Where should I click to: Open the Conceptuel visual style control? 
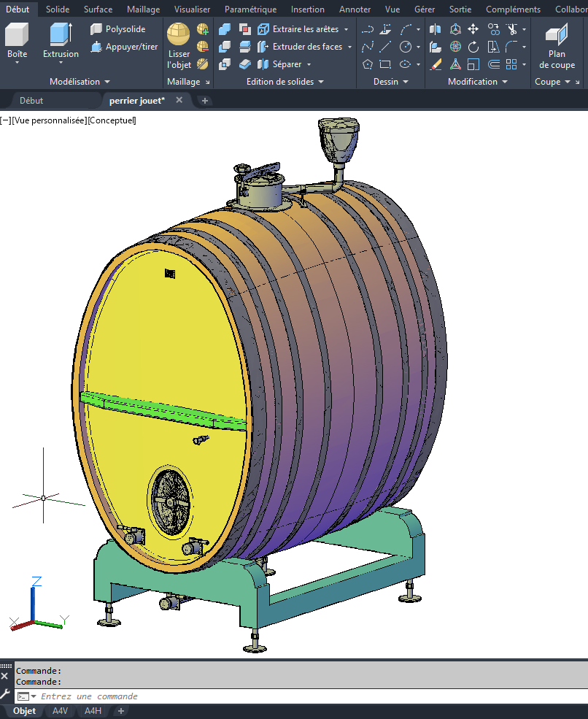click(112, 120)
